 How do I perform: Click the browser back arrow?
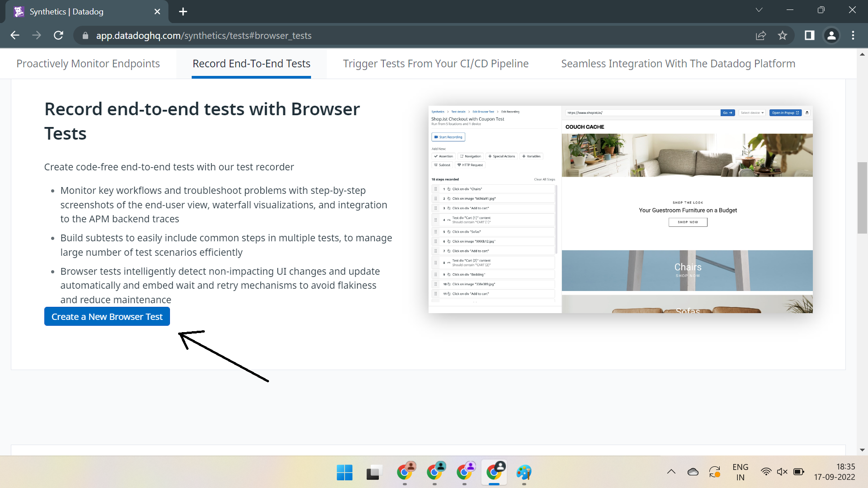(x=15, y=35)
